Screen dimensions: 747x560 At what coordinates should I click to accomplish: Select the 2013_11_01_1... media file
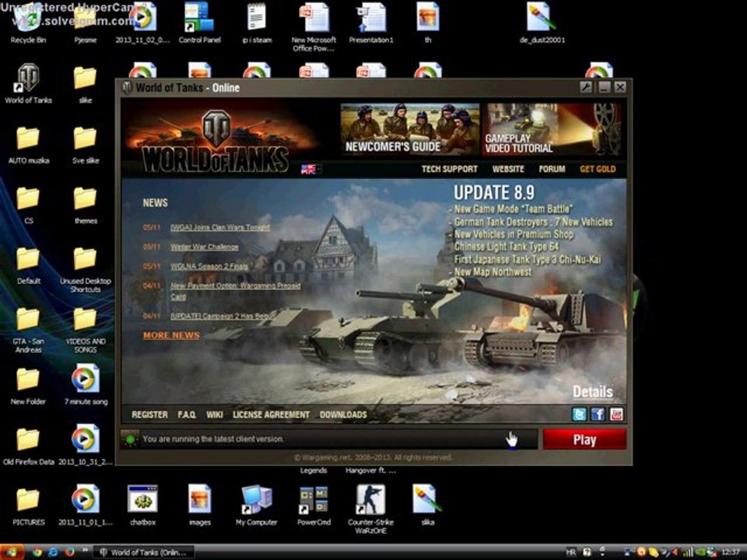tap(86, 506)
